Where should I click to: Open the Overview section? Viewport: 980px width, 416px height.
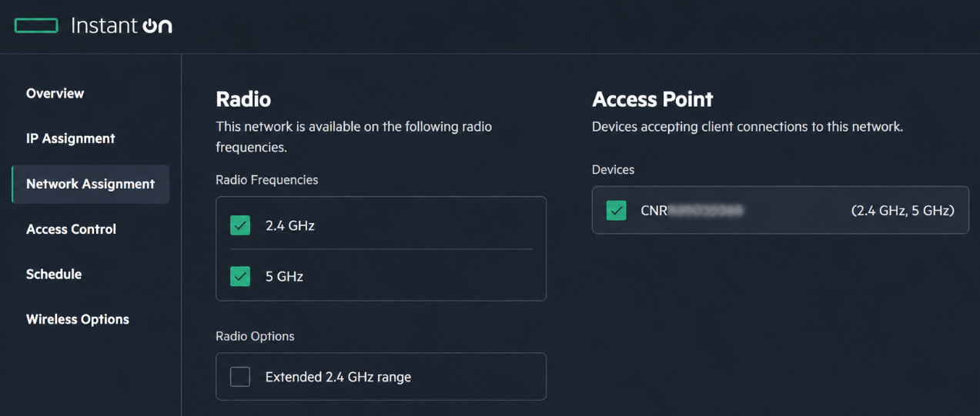(55, 93)
